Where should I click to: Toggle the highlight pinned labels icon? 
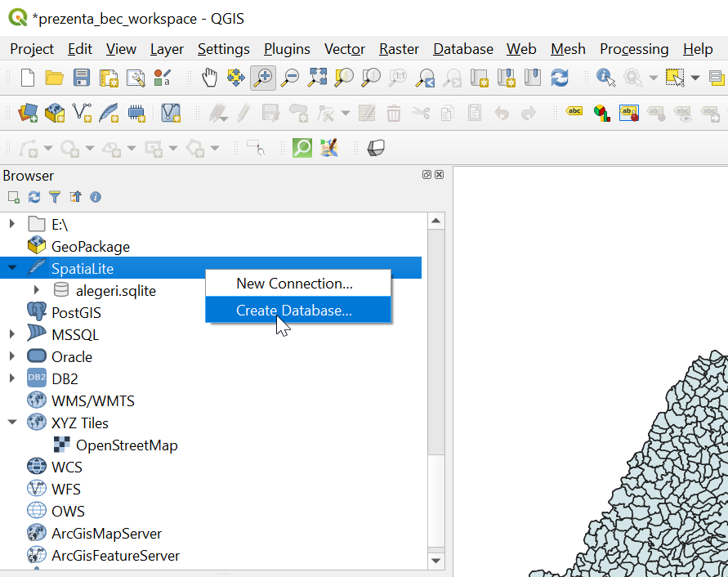(x=628, y=113)
